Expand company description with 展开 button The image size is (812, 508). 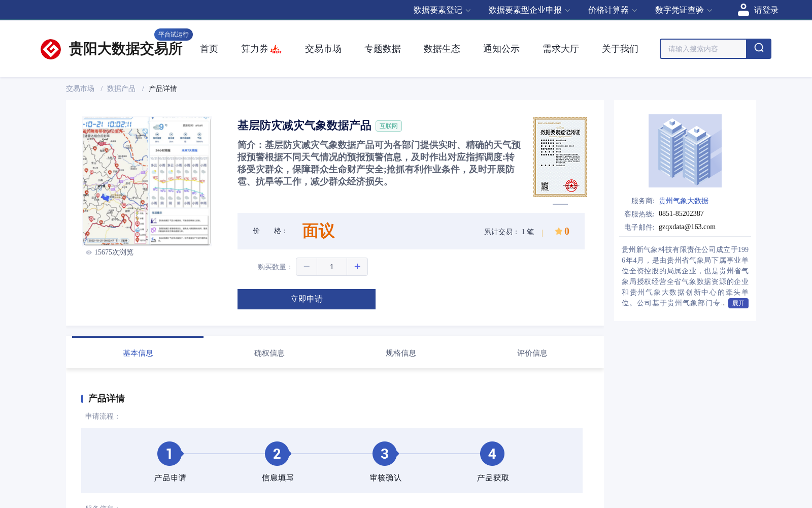click(738, 303)
